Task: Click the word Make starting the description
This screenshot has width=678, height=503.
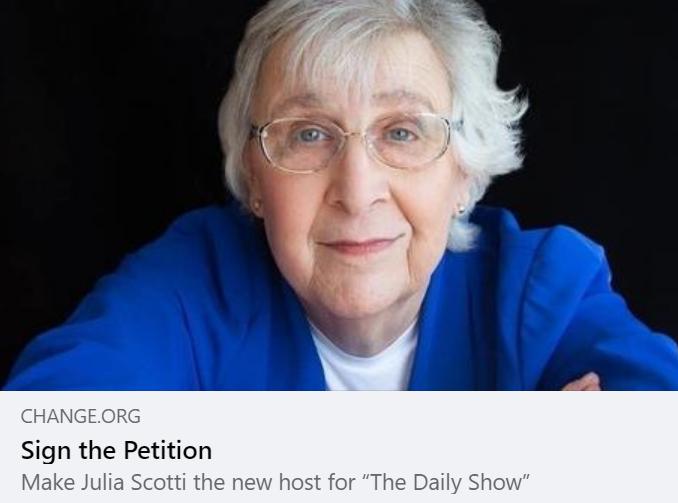Action: click(48, 482)
